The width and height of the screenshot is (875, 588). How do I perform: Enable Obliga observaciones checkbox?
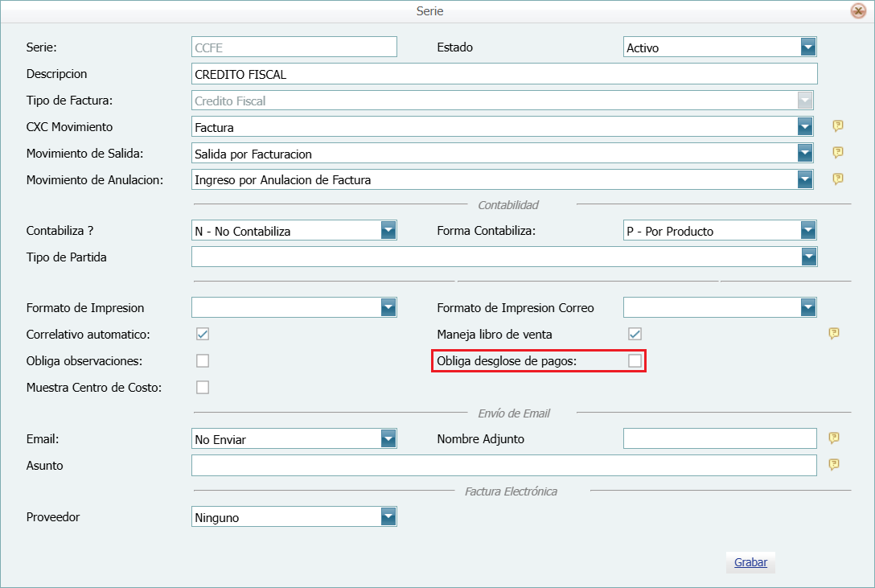[203, 360]
